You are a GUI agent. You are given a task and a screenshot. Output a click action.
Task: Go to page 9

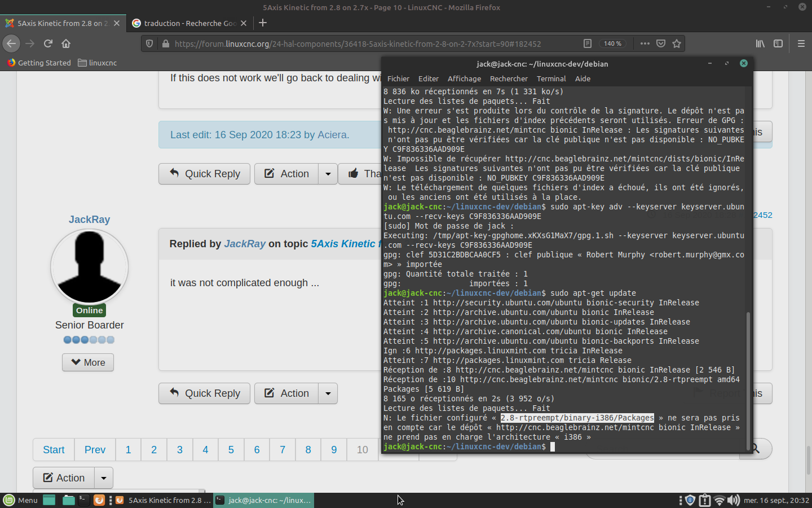pyautogui.click(x=334, y=450)
